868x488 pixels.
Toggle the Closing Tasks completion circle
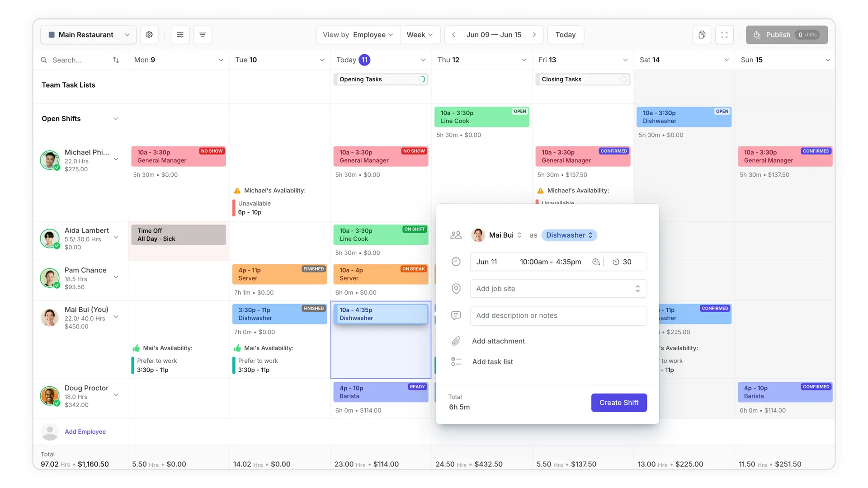pos(623,80)
